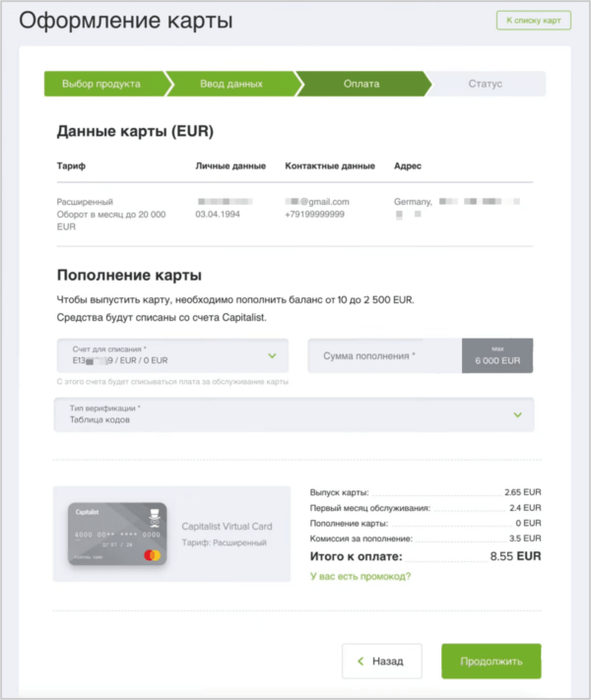The width and height of the screenshot is (591, 700).
Task: Click the phone number '+79199999999'
Action: pyautogui.click(x=314, y=215)
